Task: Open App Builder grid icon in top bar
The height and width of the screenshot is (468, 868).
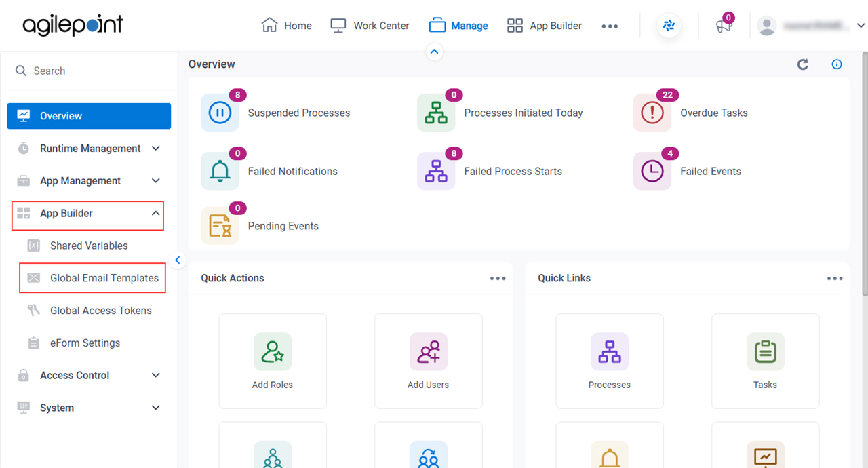Action: (x=515, y=26)
